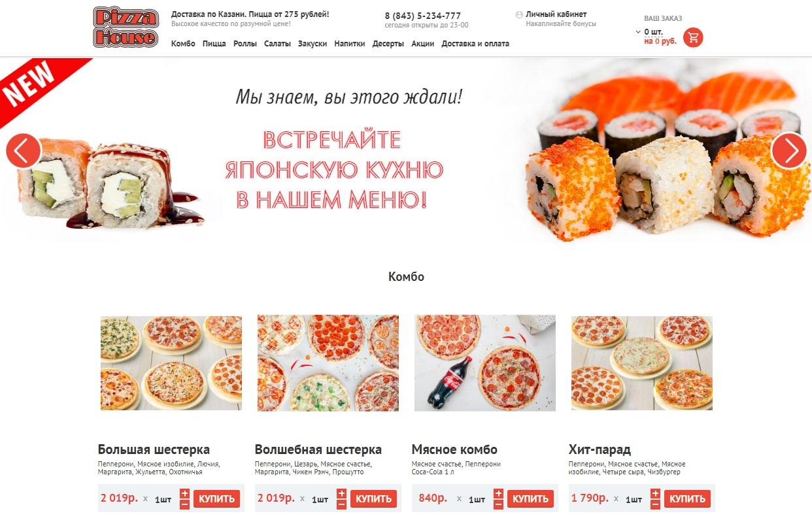
Task: Call the phone number 8 (843) 5-234-777
Action: [422, 16]
